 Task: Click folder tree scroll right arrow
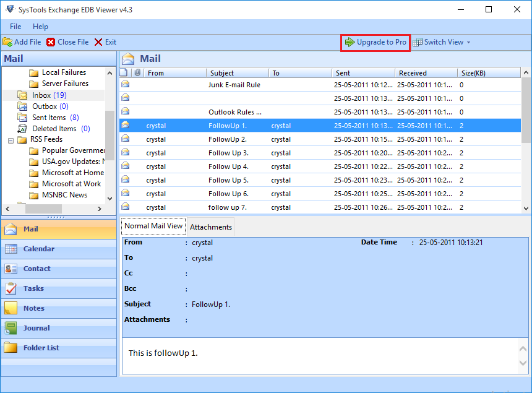(x=100, y=209)
